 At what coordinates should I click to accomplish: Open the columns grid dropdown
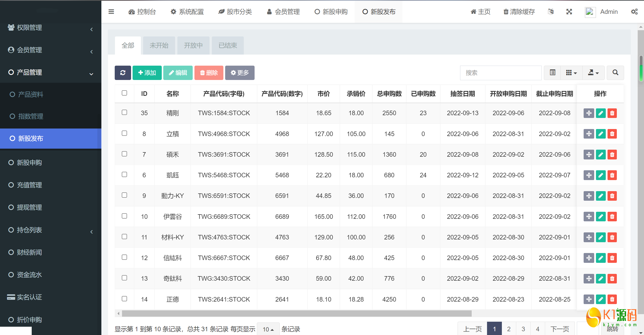click(571, 73)
